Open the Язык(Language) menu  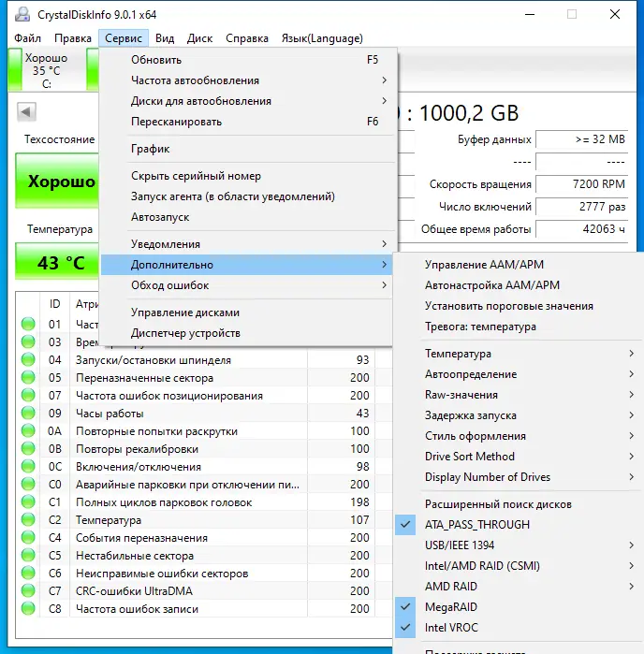[322, 38]
